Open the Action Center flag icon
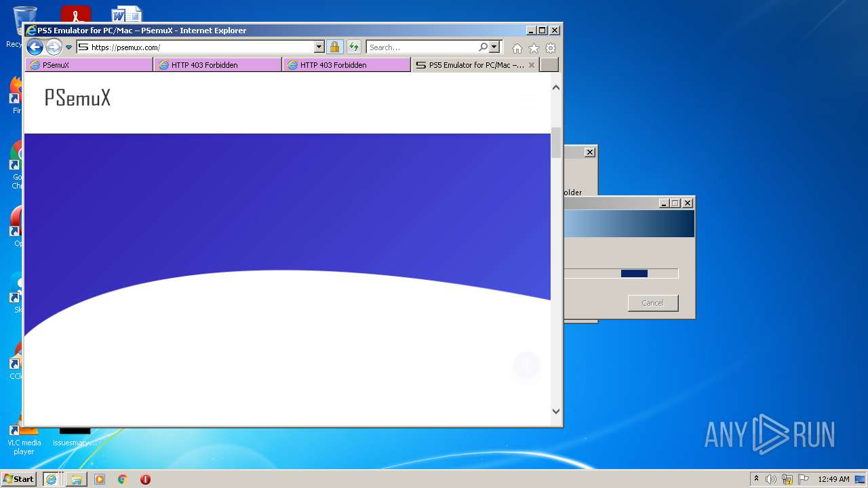This screenshot has width=868, height=488. 804,479
